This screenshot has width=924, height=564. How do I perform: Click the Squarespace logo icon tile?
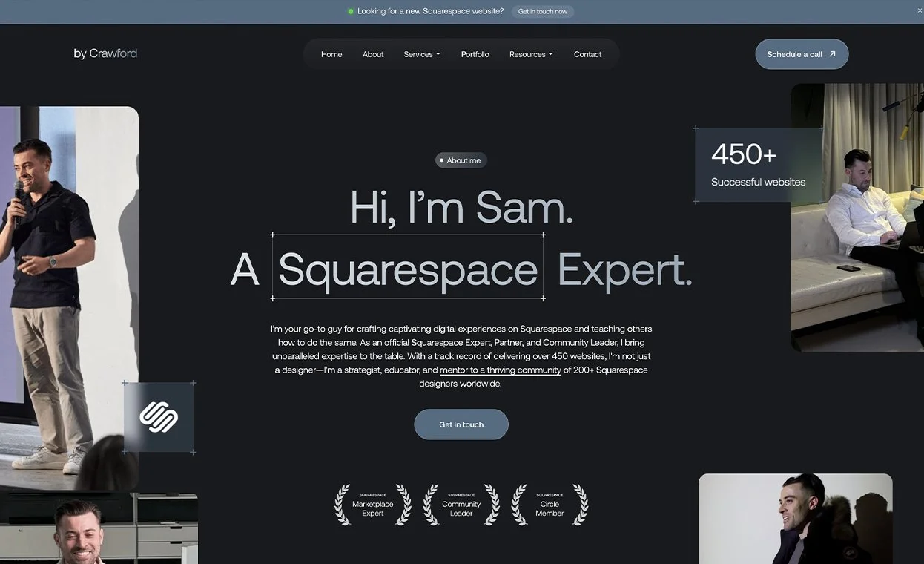tap(159, 417)
